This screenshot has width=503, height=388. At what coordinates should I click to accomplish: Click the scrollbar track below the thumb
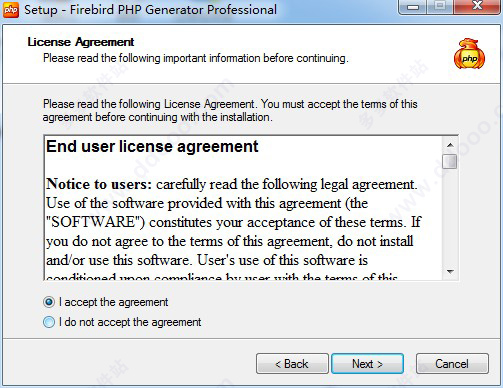pos(450,217)
